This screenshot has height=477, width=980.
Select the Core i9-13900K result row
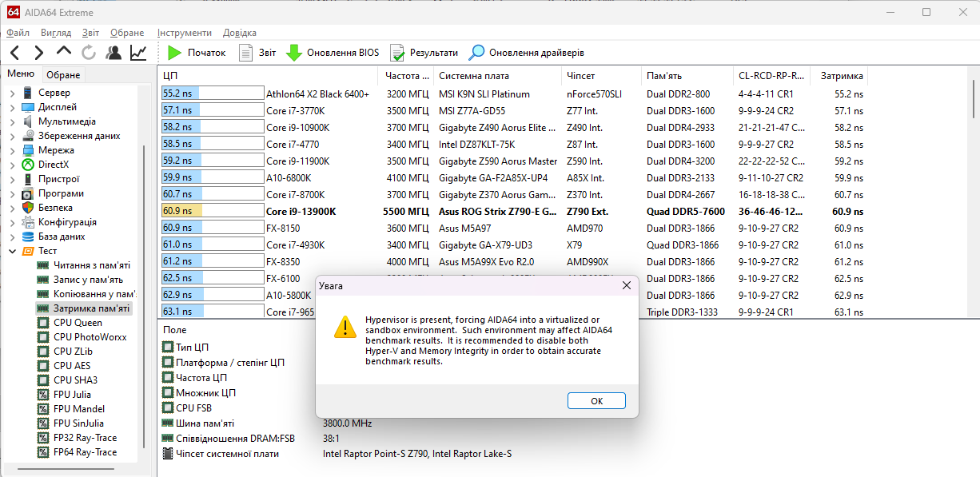pyautogui.click(x=512, y=212)
